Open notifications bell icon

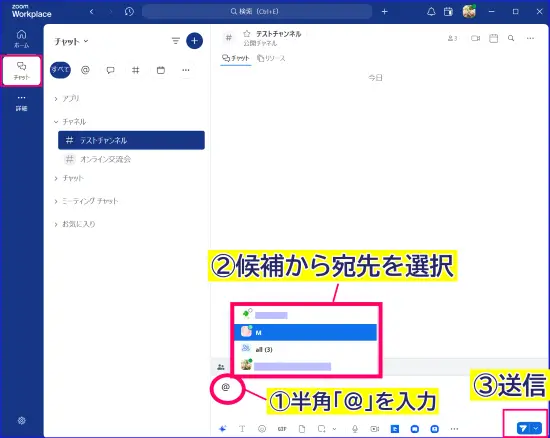pos(431,12)
